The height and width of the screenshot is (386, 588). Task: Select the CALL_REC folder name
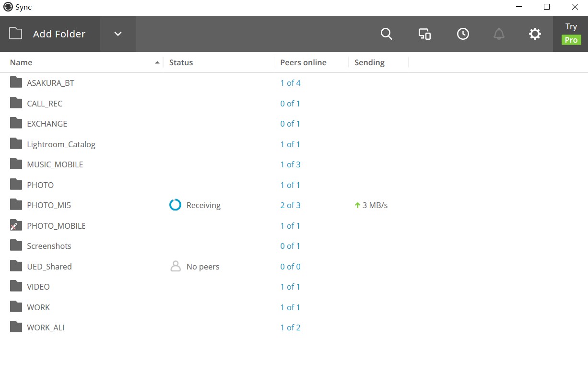45,104
